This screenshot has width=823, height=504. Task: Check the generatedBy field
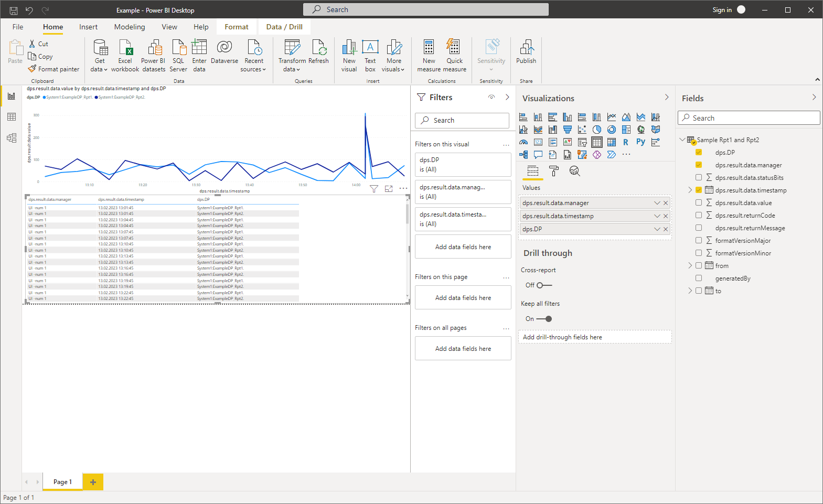coord(699,278)
